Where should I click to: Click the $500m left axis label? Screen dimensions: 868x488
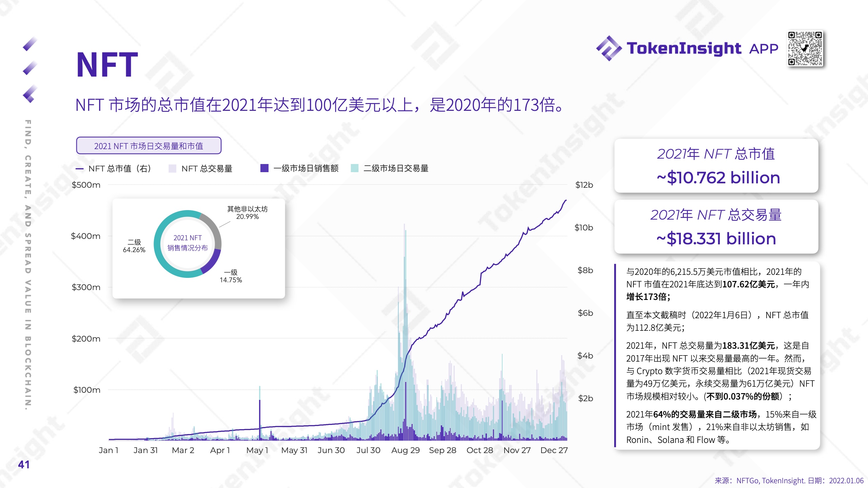[86, 185]
